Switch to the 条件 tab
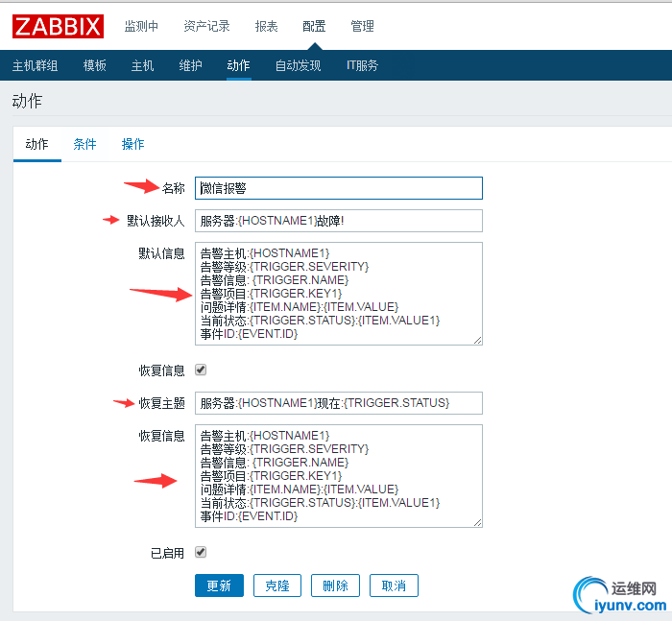Screen dimensions: 672x621 (x=84, y=144)
